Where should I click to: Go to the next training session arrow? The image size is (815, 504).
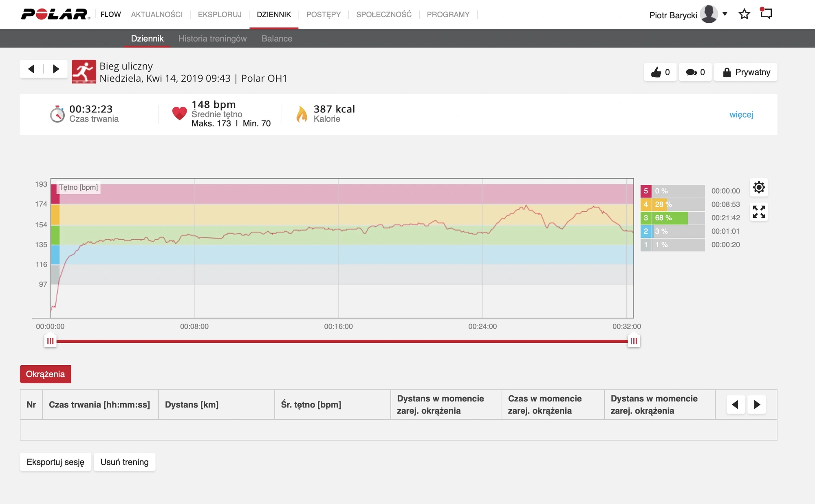click(x=56, y=69)
